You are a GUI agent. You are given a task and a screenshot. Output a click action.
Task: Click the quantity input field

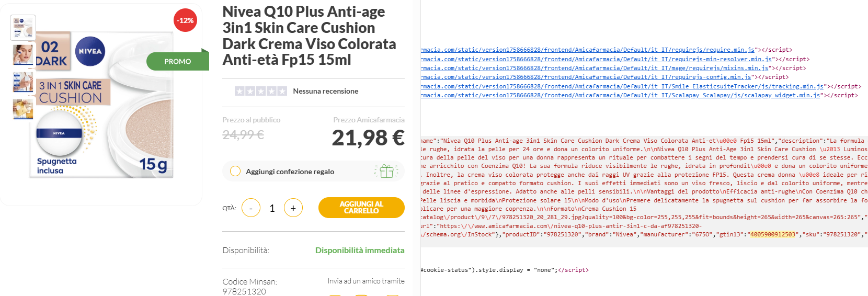272,208
